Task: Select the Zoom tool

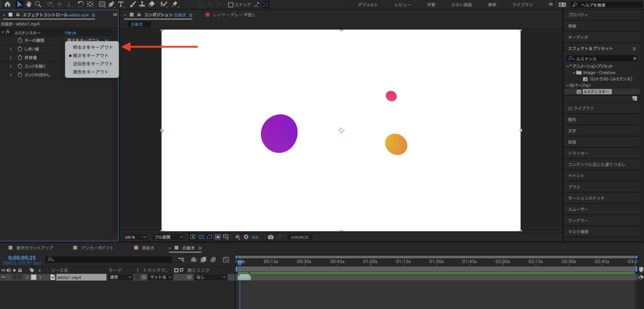Action: [x=37, y=4]
